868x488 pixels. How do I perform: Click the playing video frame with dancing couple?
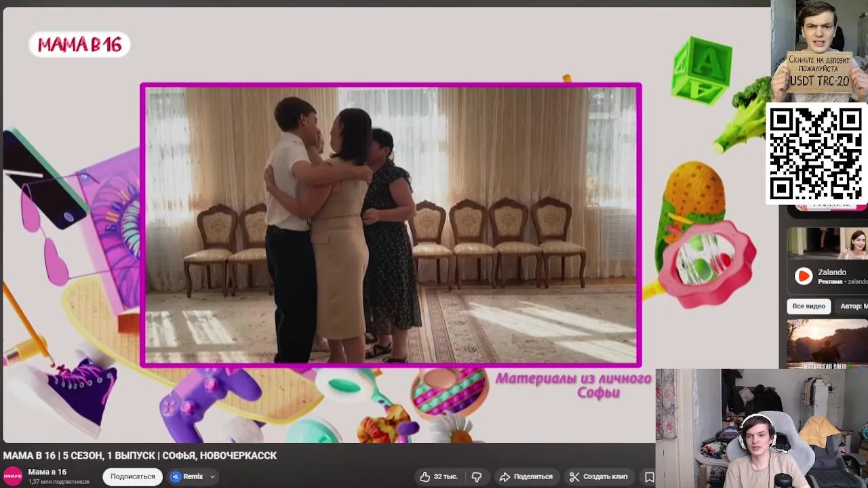tap(391, 224)
